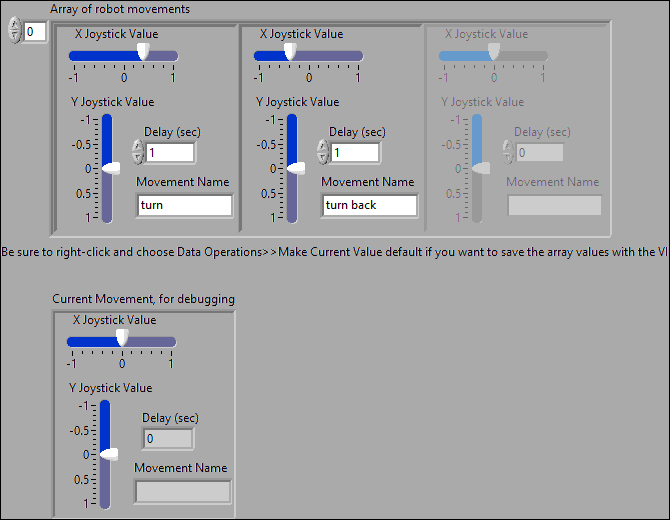The image size is (670, 520).
Task: Click the first element's Delay stepper arrows
Action: pyautogui.click(x=139, y=152)
